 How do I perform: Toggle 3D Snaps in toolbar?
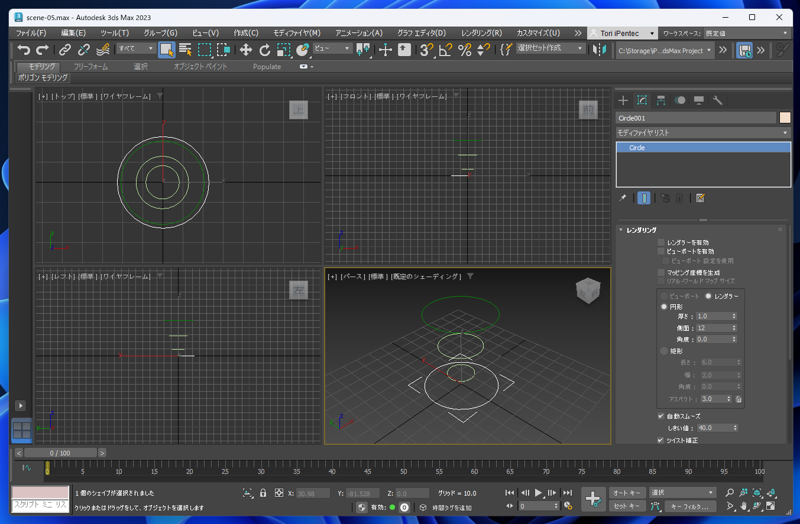coord(426,49)
